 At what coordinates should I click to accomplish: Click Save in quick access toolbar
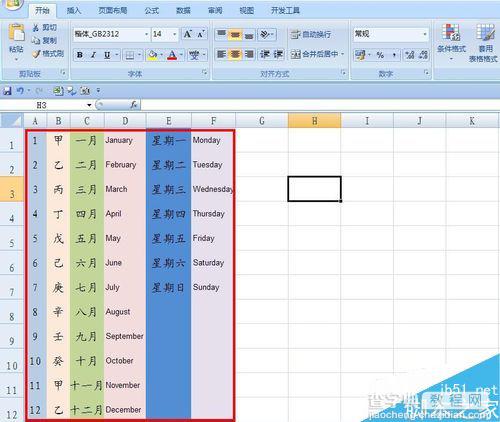(7, 91)
